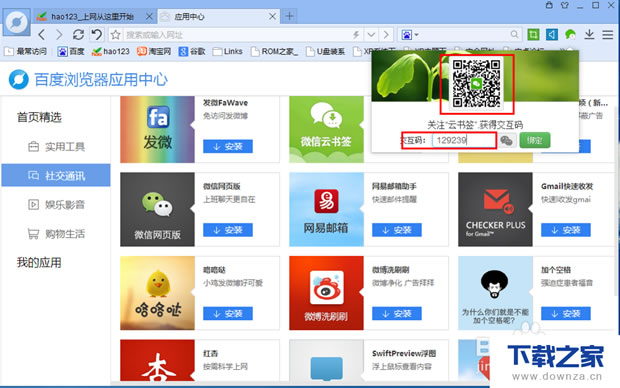620x388 pixels.
Task: Open the Links bookmark folder
Action: click(228, 51)
